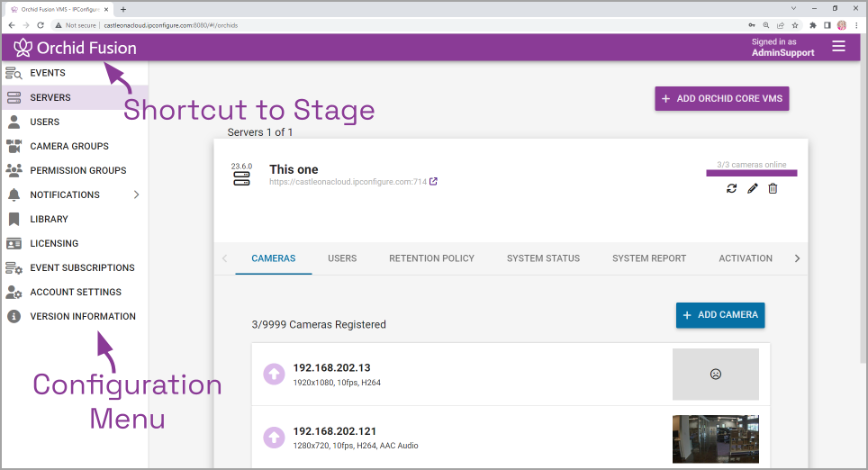Go back in the browser
This screenshot has width=868, height=470.
point(12,25)
